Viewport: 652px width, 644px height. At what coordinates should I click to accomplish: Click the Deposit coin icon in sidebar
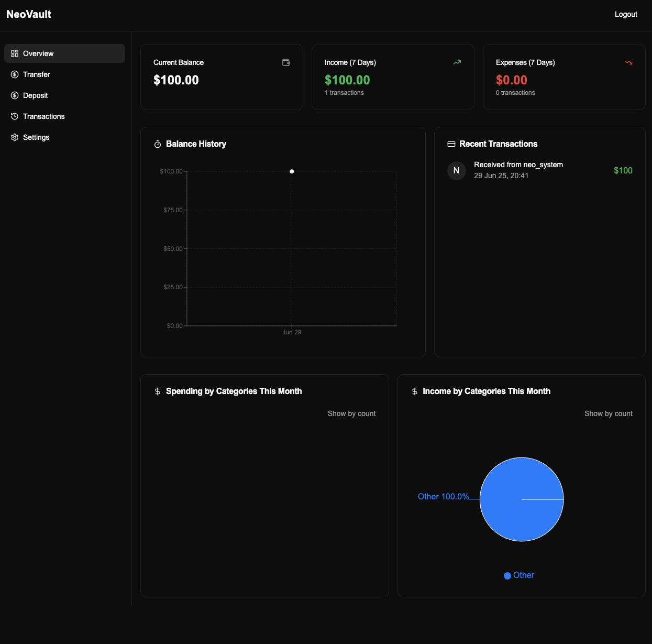point(15,95)
